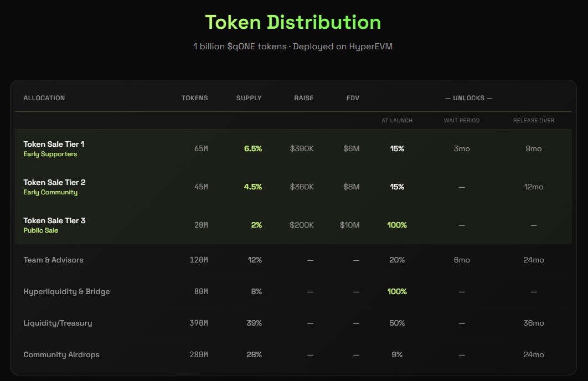
Task: Click the 6.5% supply value for Tier 1
Action: [x=252, y=148]
